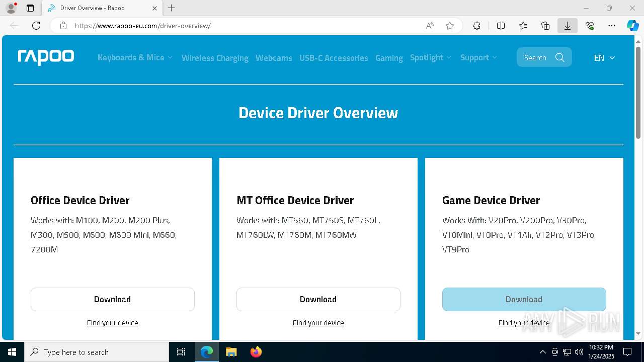644x362 pixels.
Task: Open the volume tray icon
Action: (x=579, y=352)
